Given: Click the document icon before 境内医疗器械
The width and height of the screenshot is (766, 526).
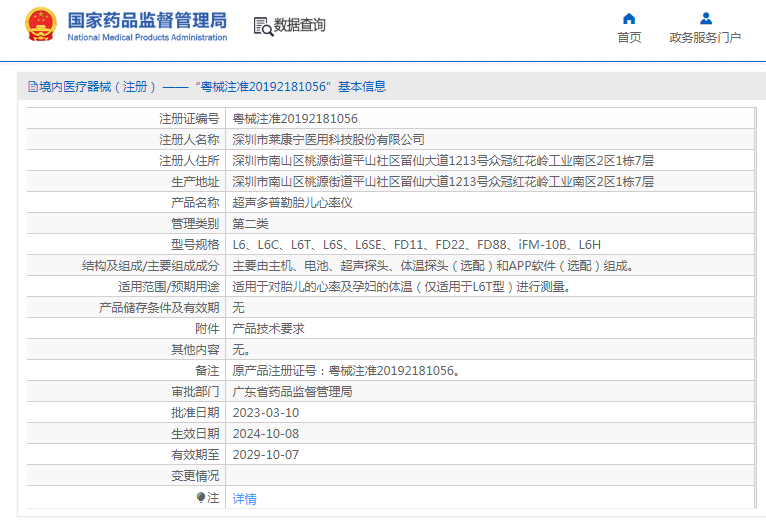Looking at the screenshot, I should 33,87.
